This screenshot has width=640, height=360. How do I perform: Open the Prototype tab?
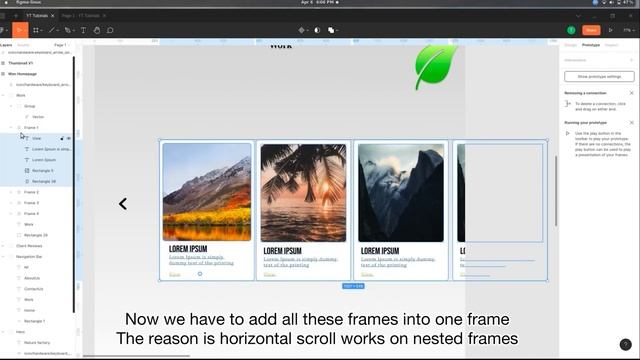click(x=591, y=45)
